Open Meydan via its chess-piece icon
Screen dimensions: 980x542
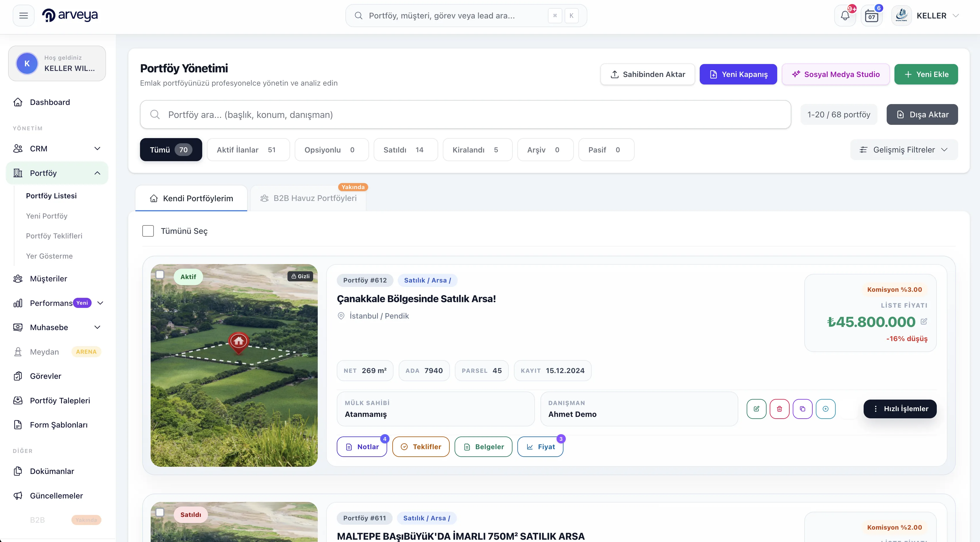click(18, 352)
